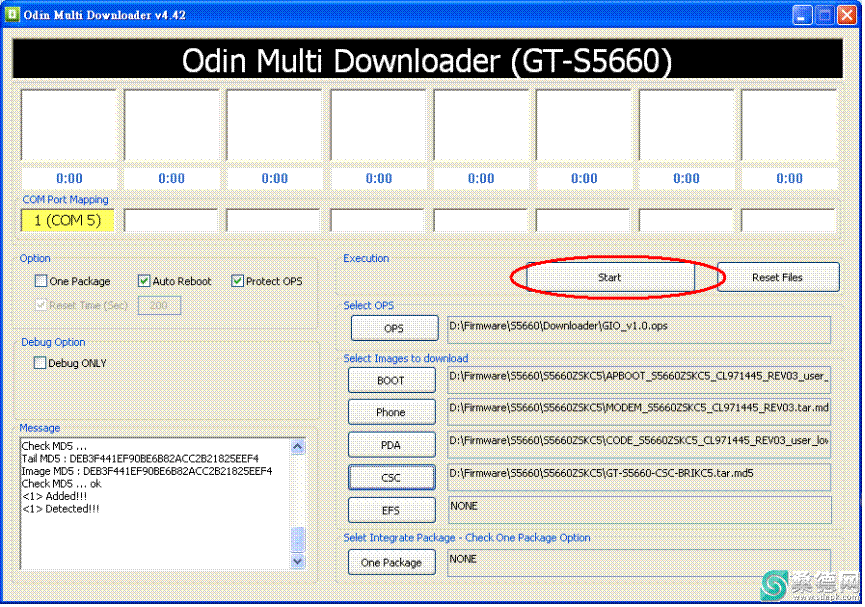Click the EFS NONE path field

pyautogui.click(x=639, y=510)
